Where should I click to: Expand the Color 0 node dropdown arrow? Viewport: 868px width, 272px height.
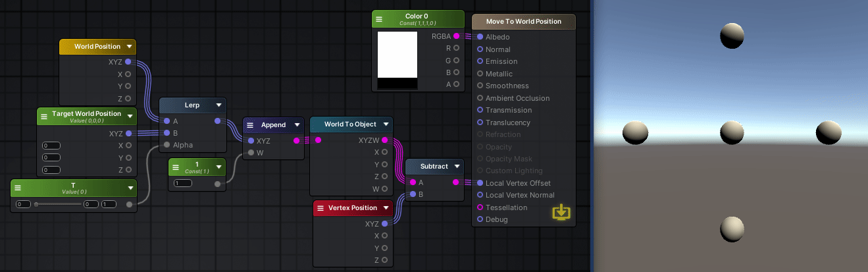tap(457, 19)
